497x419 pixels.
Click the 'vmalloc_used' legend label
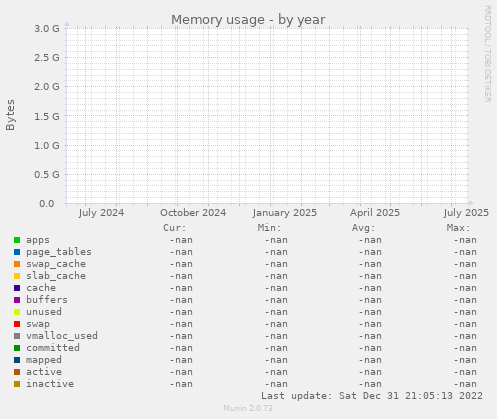pyautogui.click(x=62, y=336)
